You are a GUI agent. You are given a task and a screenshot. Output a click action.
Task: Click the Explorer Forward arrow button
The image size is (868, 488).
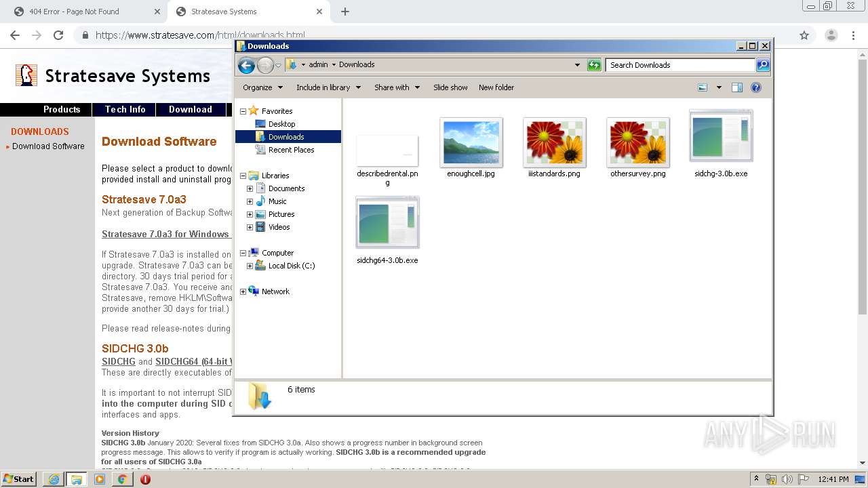click(265, 65)
